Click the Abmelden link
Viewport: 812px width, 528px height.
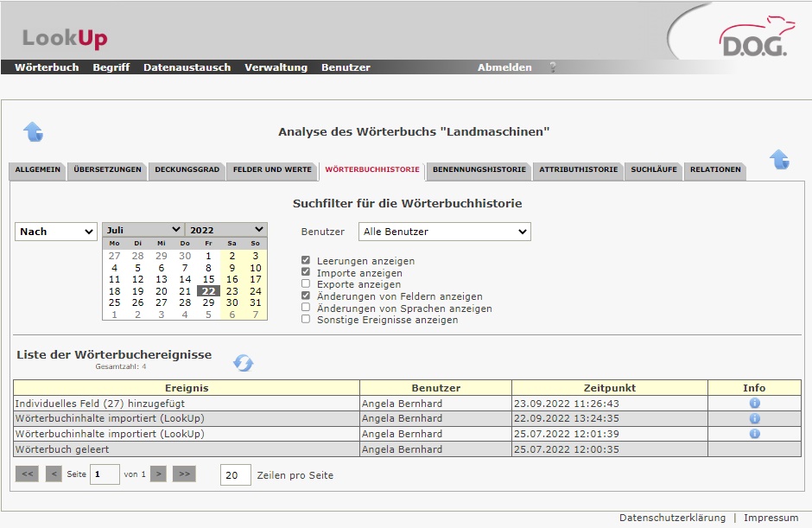pyautogui.click(x=504, y=67)
